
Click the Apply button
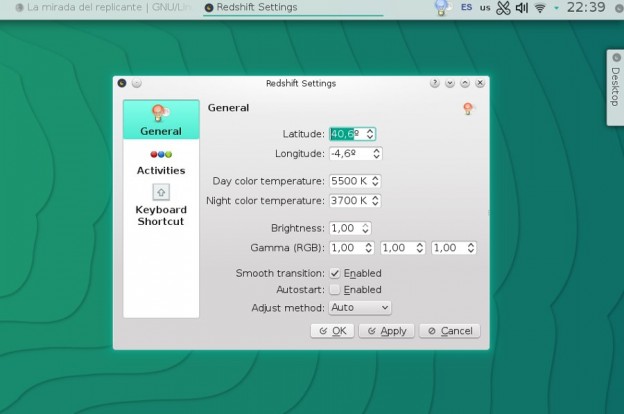pyautogui.click(x=386, y=331)
